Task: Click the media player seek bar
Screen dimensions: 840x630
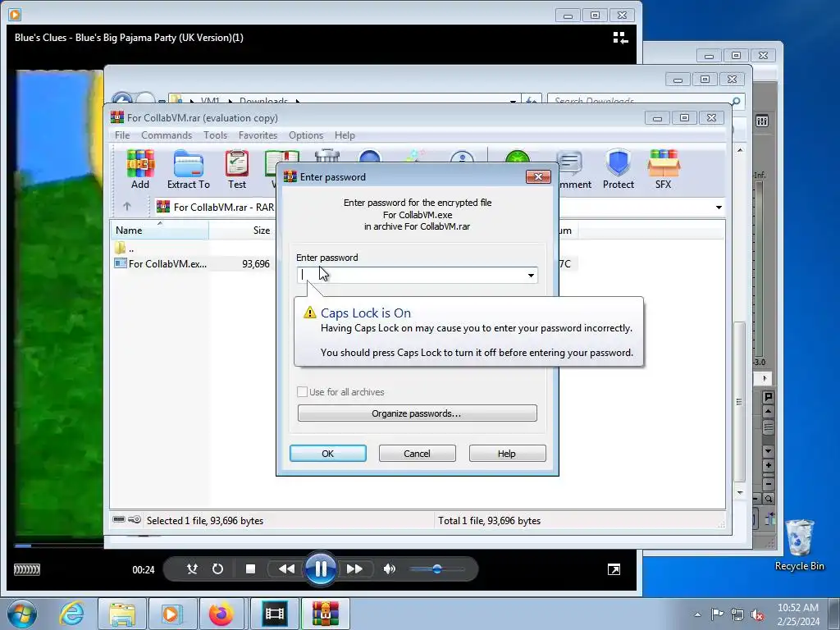Action: pyautogui.click(x=59, y=546)
